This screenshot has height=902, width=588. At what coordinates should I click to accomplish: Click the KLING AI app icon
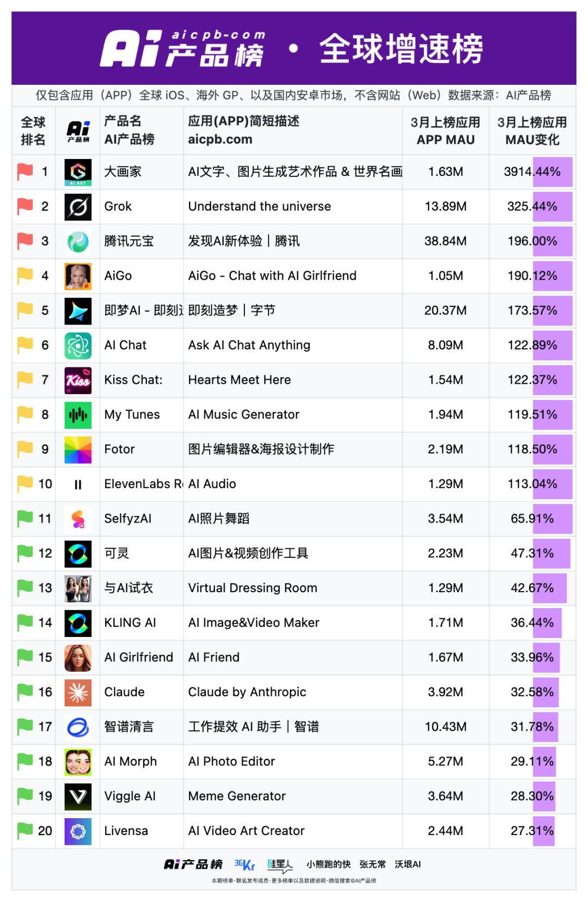point(78,623)
